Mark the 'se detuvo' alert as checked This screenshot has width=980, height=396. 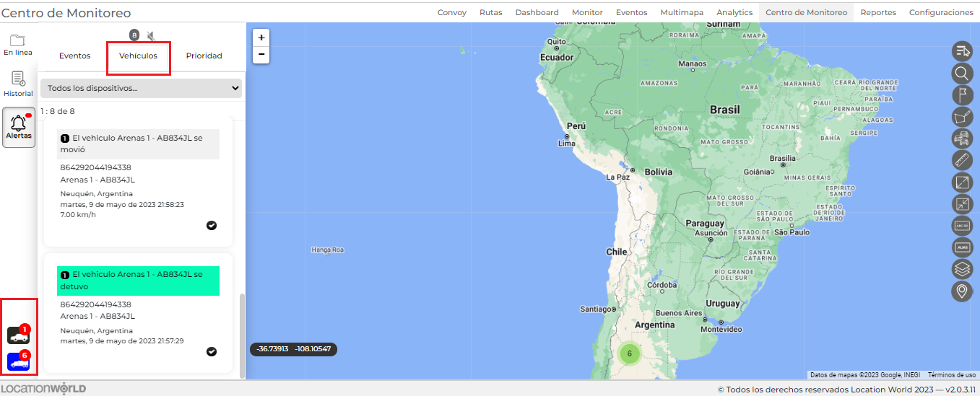(211, 351)
